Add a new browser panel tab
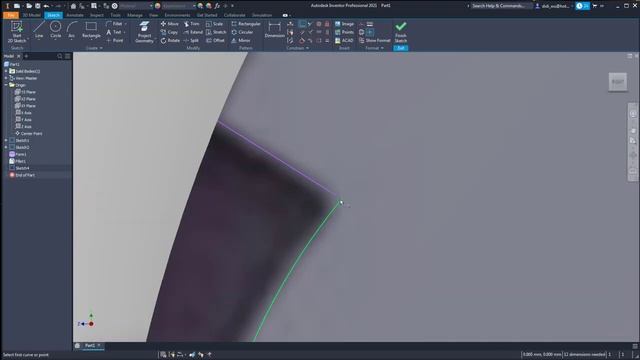This screenshot has width=640, height=360. (x=26, y=56)
